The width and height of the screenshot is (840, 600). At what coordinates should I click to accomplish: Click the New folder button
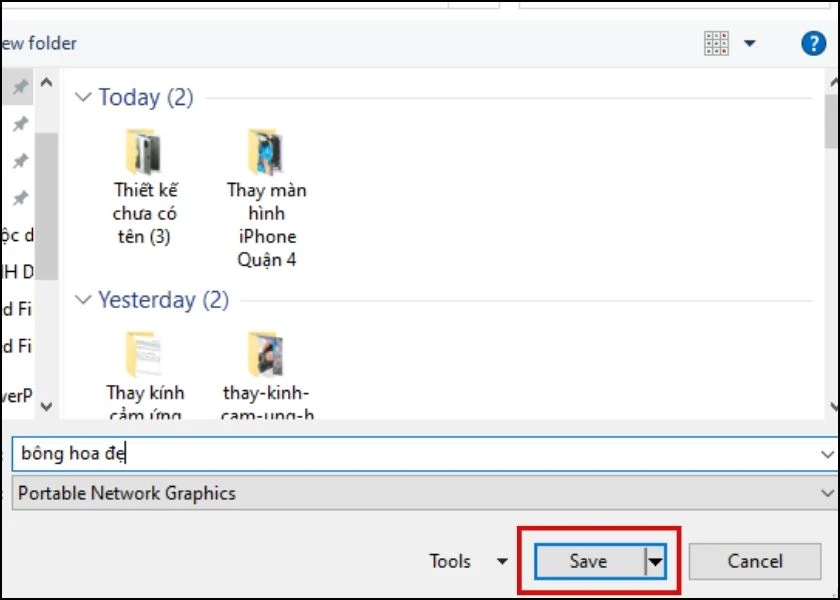click(x=39, y=43)
